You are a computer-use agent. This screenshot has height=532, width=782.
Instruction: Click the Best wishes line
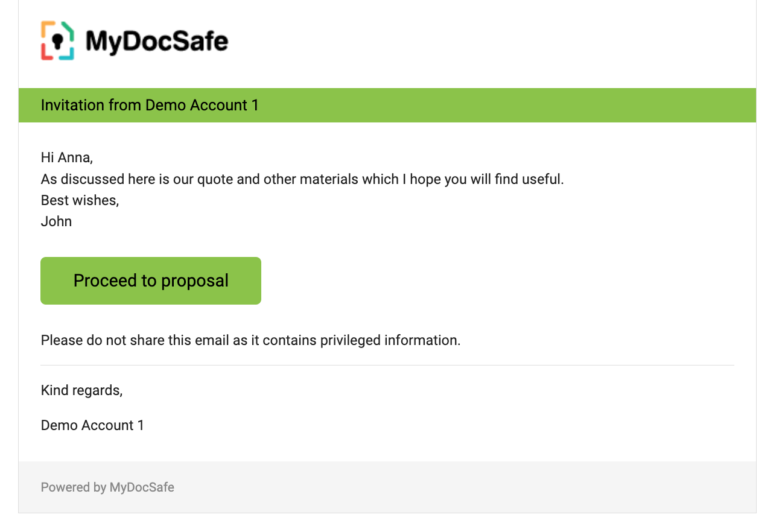tap(80, 200)
